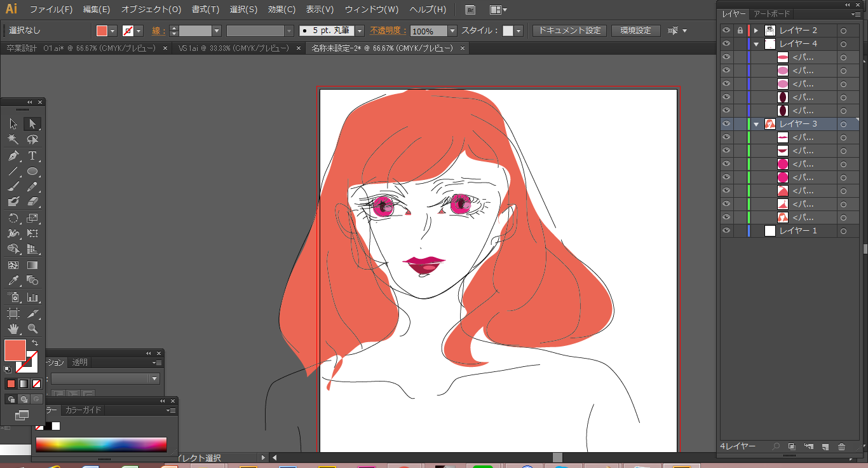Select the Ellipse shape tool

tap(32, 172)
